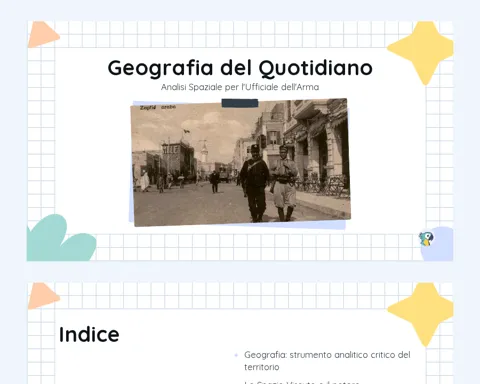Select the yellow star shape on first slide
Viewport: 480px width, 384px height.
pos(421,53)
